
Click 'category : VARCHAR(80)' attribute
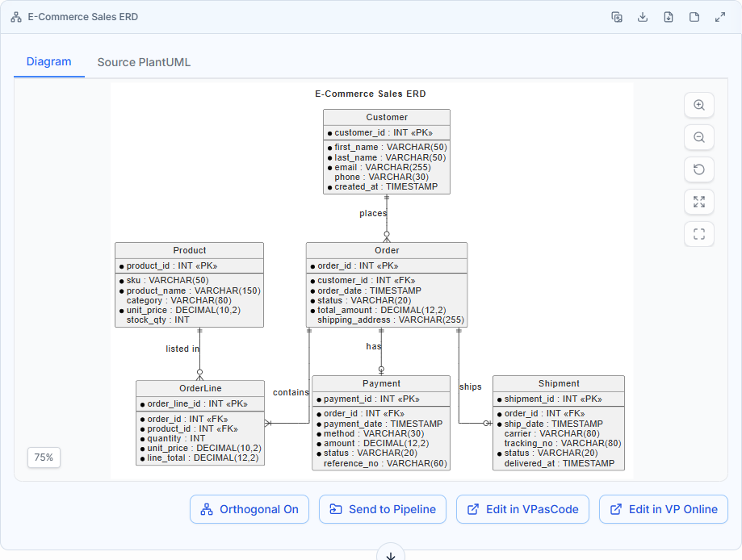[179, 300]
